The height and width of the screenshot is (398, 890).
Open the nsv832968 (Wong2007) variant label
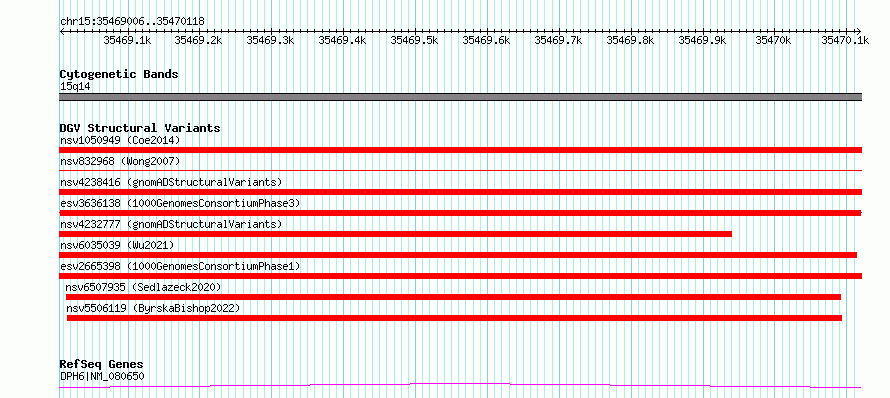pyautogui.click(x=120, y=162)
